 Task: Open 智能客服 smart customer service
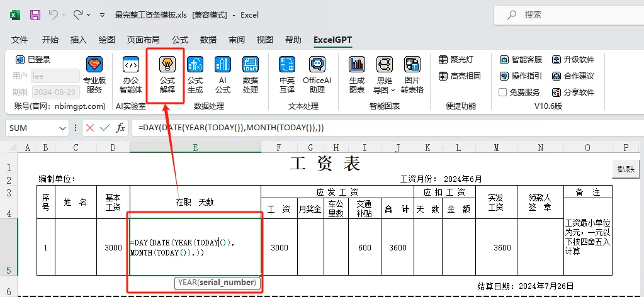(x=521, y=60)
